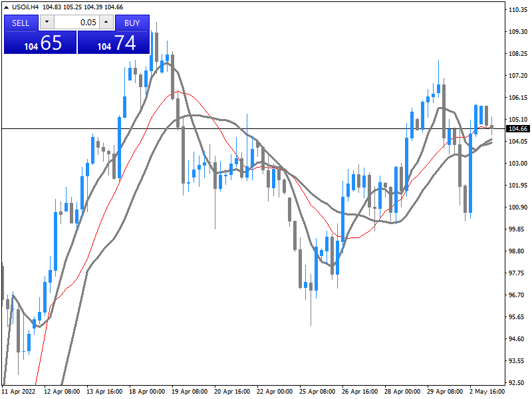Click the 19 Apr 08:00 time label
This screenshot has height=399, width=532.
point(190,392)
